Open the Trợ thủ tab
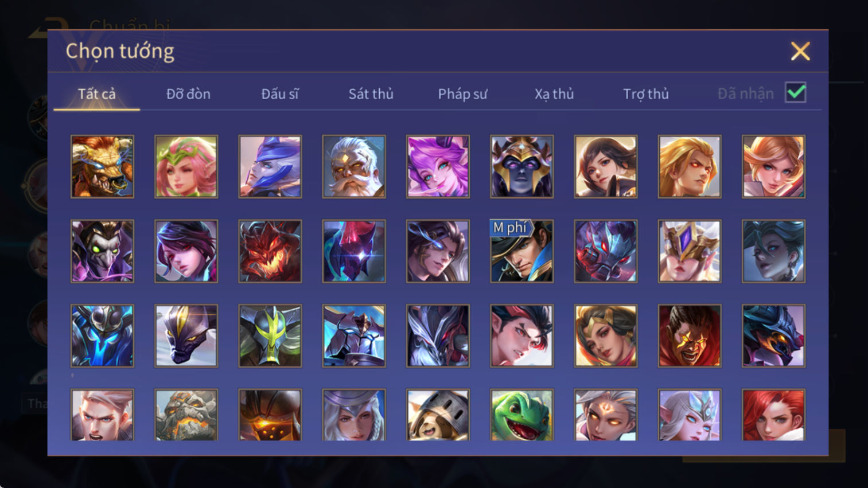This screenshot has width=868, height=488. click(646, 94)
